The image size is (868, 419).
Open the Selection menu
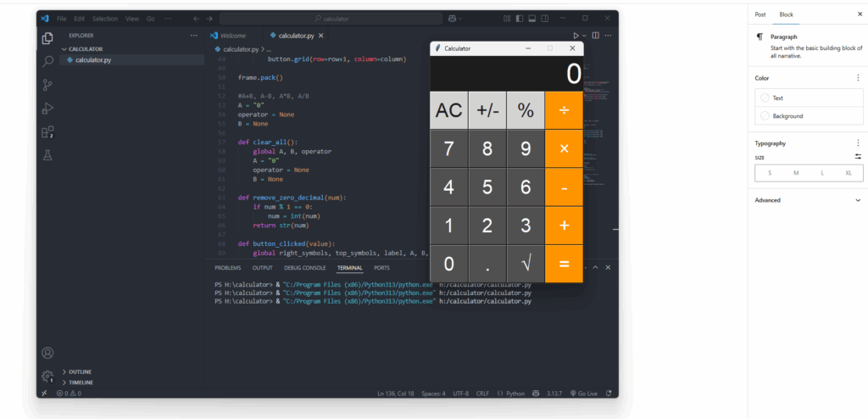105,18
